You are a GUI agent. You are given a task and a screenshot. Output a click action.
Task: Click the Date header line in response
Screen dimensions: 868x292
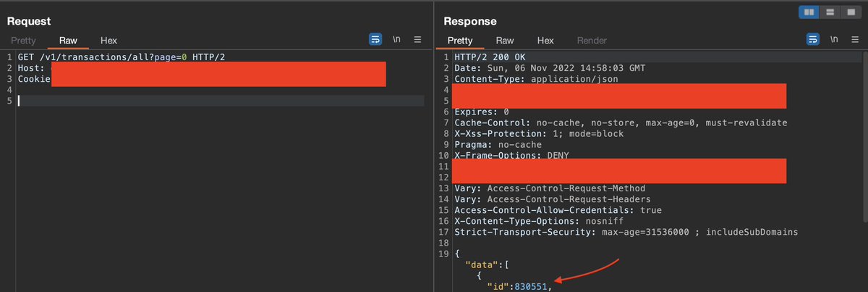point(550,68)
